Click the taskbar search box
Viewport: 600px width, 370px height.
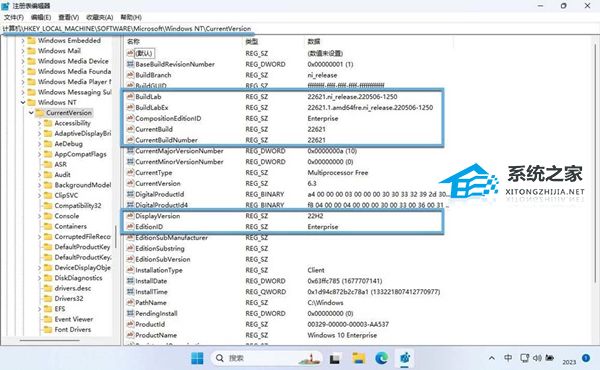(266, 359)
